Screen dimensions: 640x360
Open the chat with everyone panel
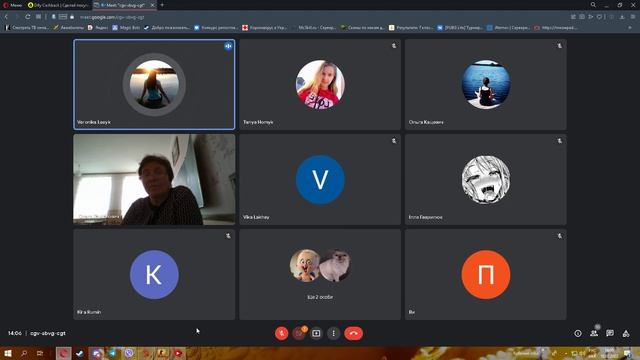(x=610, y=333)
